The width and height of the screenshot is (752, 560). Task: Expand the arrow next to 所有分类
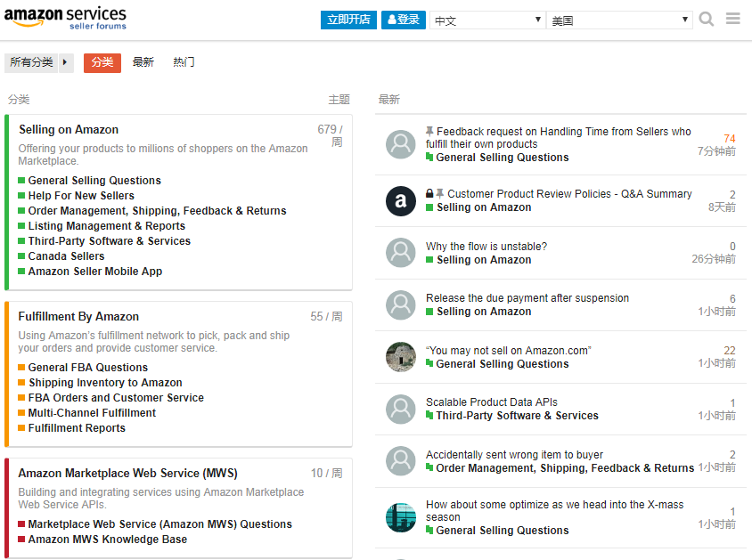pos(66,62)
